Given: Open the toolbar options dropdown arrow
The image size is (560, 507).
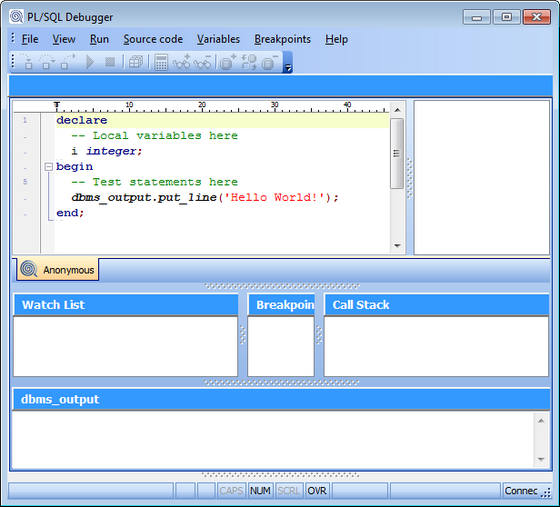Looking at the screenshot, I should pyautogui.click(x=288, y=67).
